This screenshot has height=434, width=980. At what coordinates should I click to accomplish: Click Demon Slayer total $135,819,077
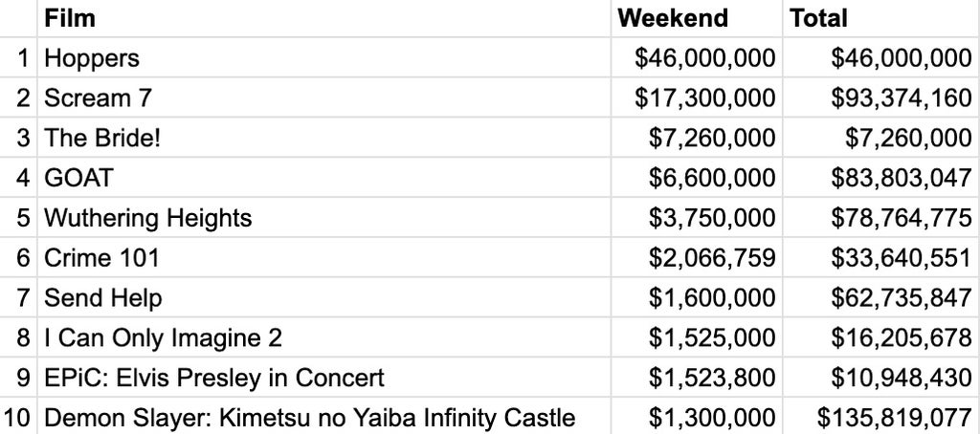click(x=881, y=417)
